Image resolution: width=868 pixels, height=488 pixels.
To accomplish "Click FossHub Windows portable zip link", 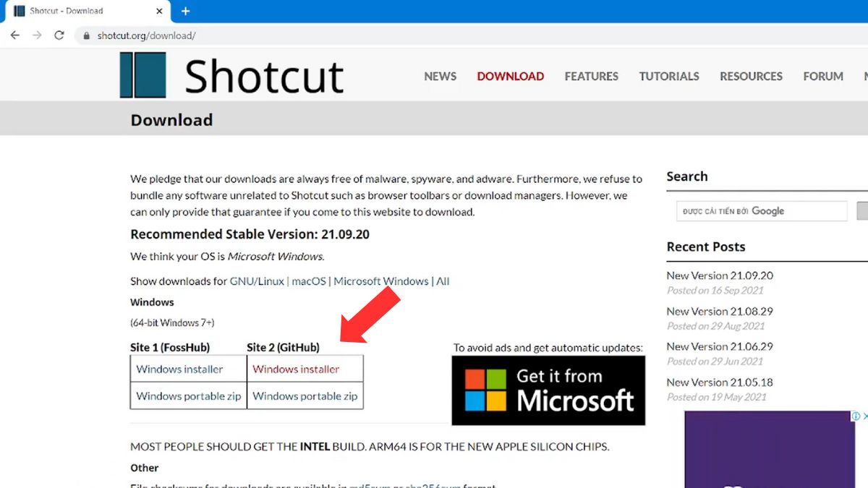I will tap(189, 396).
